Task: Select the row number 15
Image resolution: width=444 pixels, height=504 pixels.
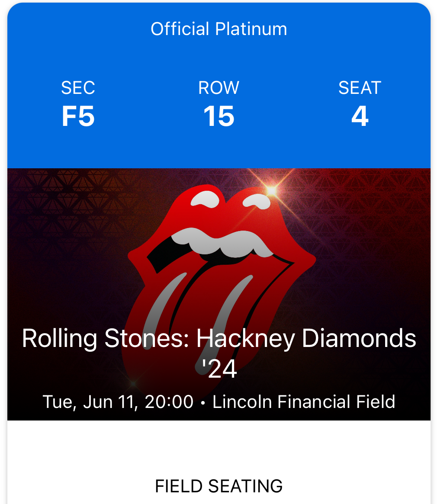Action: coord(219,117)
